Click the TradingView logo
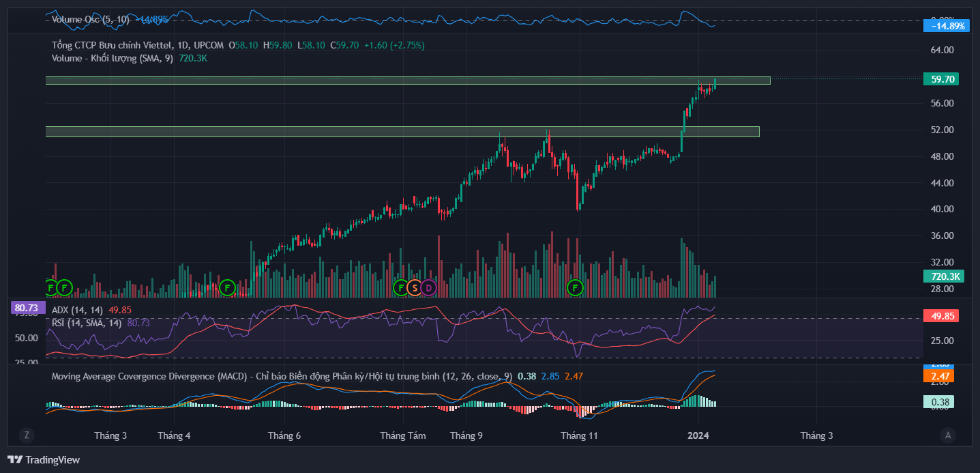This screenshot has width=980, height=473. click(x=44, y=460)
